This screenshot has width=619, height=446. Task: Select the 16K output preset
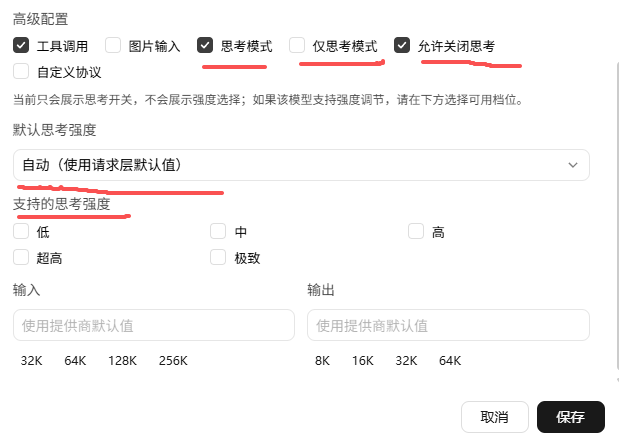[363, 361]
